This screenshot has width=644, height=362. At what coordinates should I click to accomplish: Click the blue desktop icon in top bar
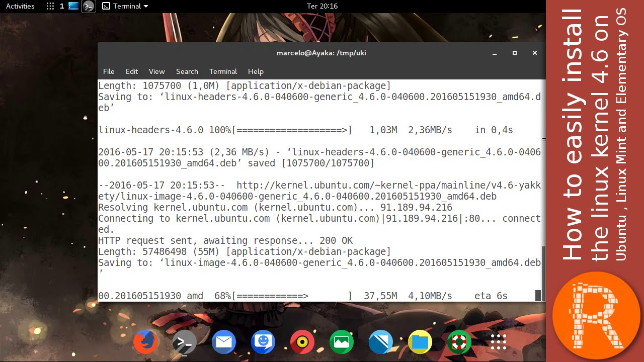click(x=73, y=6)
